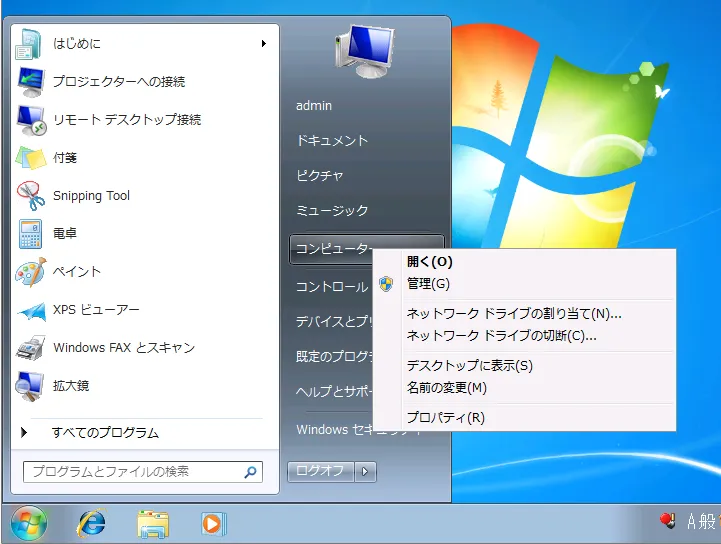The width and height of the screenshot is (721, 544).
Task: Expand the はじめに submenu arrow
Action: [264, 44]
